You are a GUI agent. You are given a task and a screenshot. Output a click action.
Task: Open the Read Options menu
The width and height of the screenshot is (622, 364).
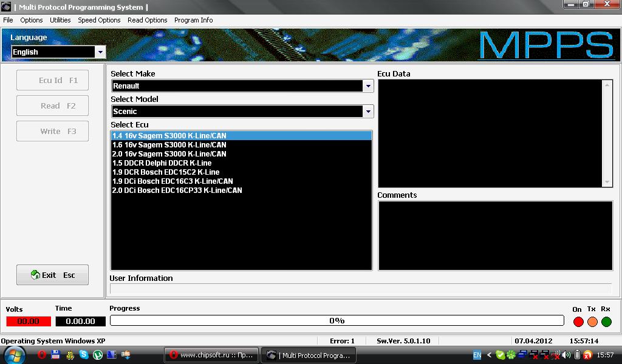147,20
